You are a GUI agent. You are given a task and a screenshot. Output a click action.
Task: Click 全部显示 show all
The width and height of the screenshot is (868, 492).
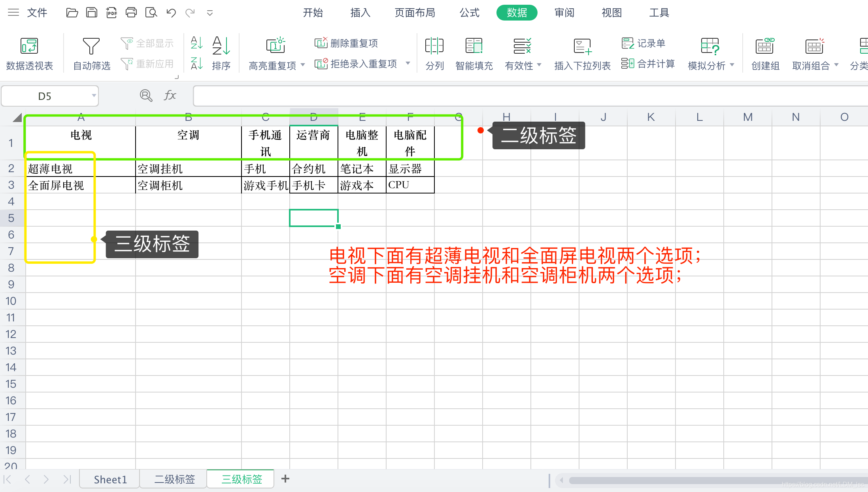tap(147, 43)
